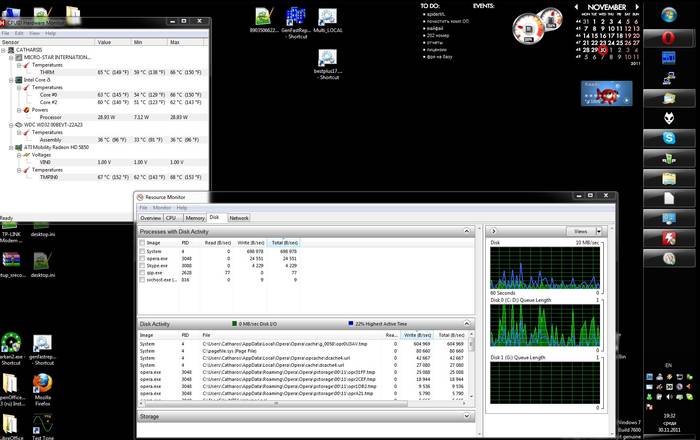Open the Mozilla Firefox desktop shortcut
The image size is (700, 440).
coord(42,390)
